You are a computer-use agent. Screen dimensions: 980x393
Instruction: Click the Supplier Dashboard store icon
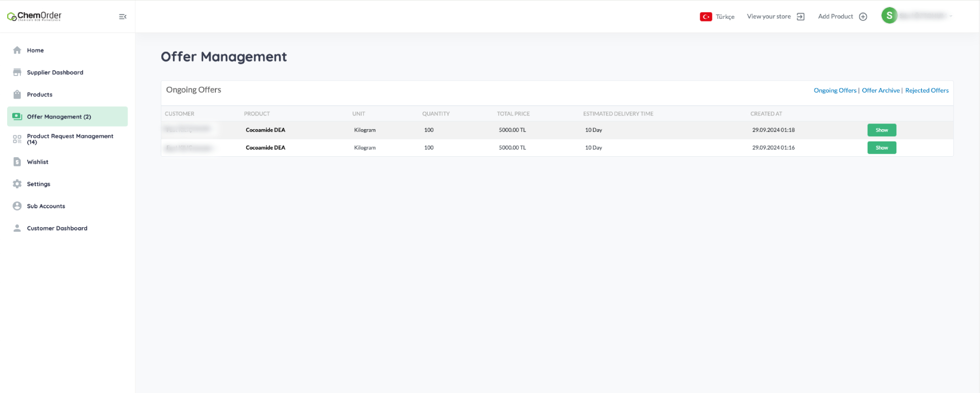(17, 72)
